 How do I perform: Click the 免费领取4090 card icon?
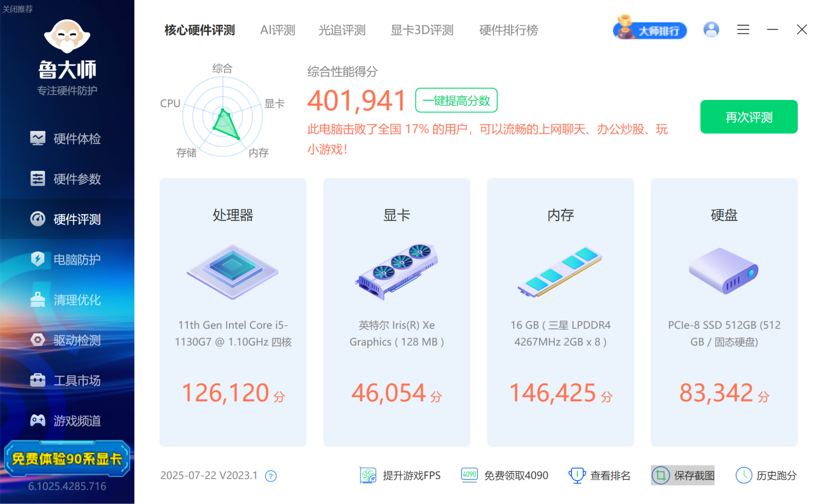coord(469,475)
